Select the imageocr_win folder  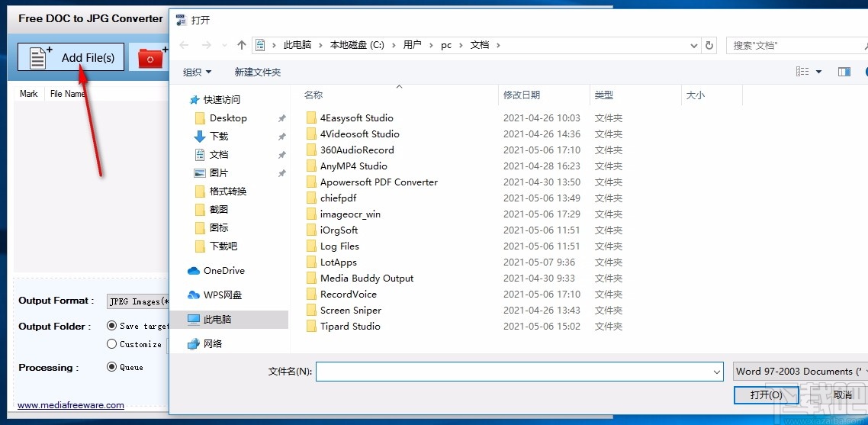click(x=350, y=214)
